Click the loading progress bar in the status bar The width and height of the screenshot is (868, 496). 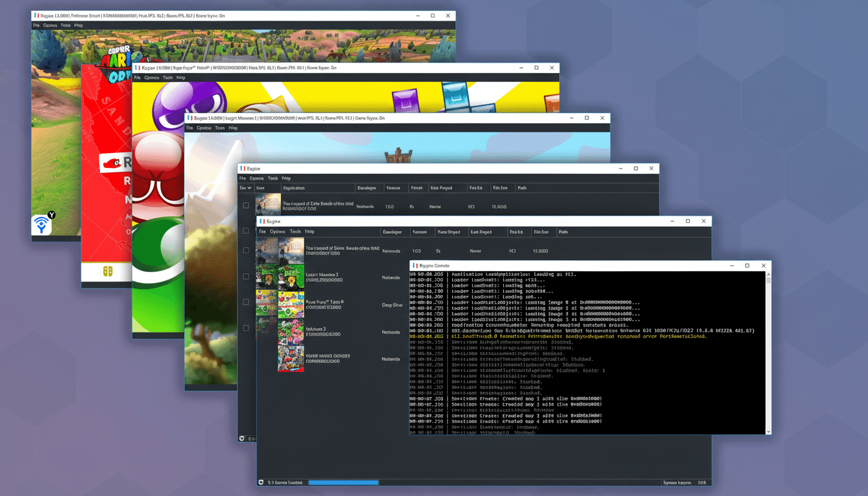tap(343, 482)
